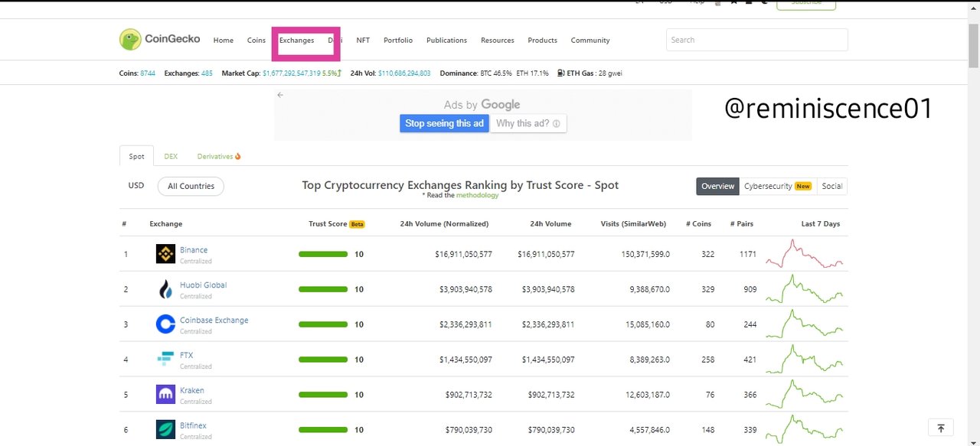980x446 pixels.
Task: Open the NFT navigation item
Action: 363,41
